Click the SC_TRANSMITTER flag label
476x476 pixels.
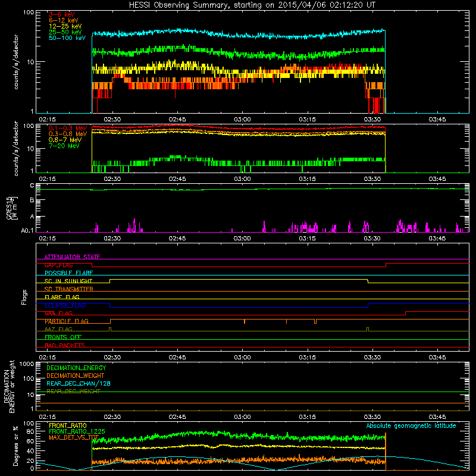(69, 289)
